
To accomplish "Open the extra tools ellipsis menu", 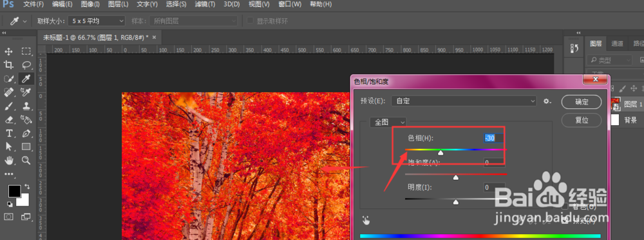I will 8,174.
